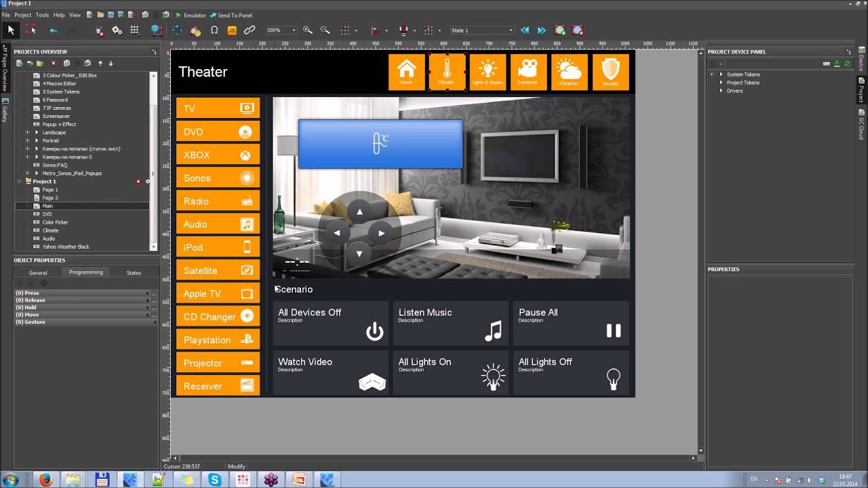Go to next state with forward arrows

click(x=541, y=30)
